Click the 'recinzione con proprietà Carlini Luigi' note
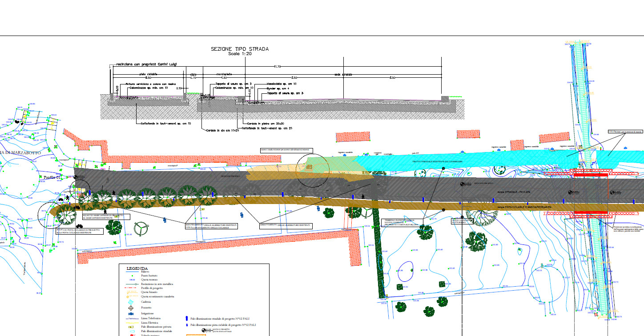 [146, 64]
